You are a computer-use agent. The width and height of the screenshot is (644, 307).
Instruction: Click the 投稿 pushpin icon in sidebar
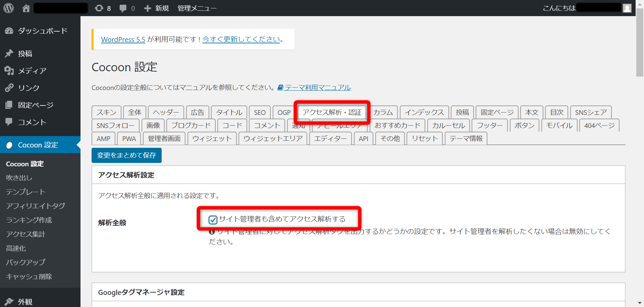(x=9, y=54)
